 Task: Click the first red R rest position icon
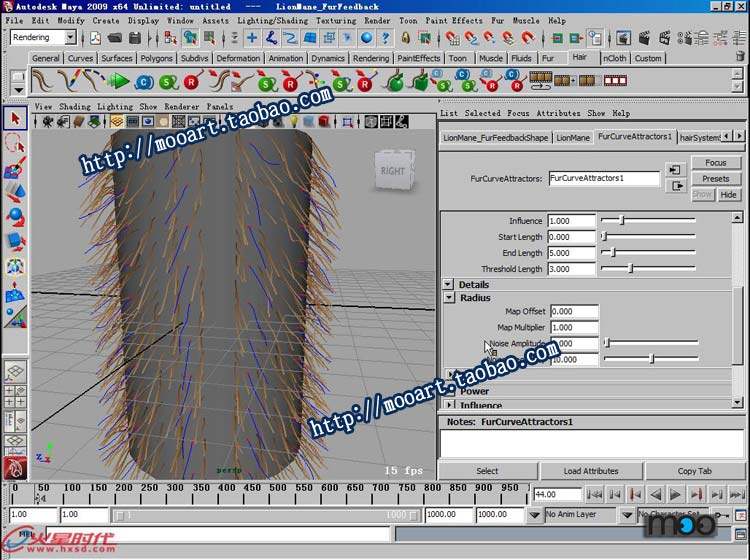pyautogui.click(x=192, y=82)
